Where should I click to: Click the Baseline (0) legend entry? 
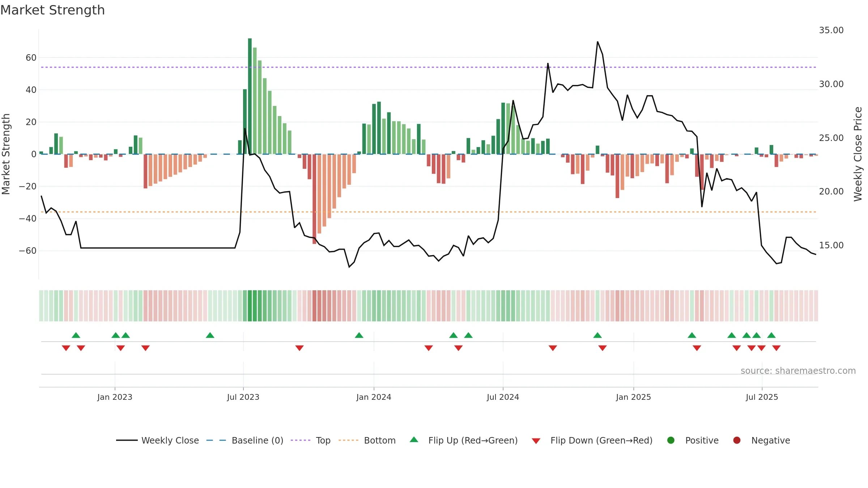245,440
